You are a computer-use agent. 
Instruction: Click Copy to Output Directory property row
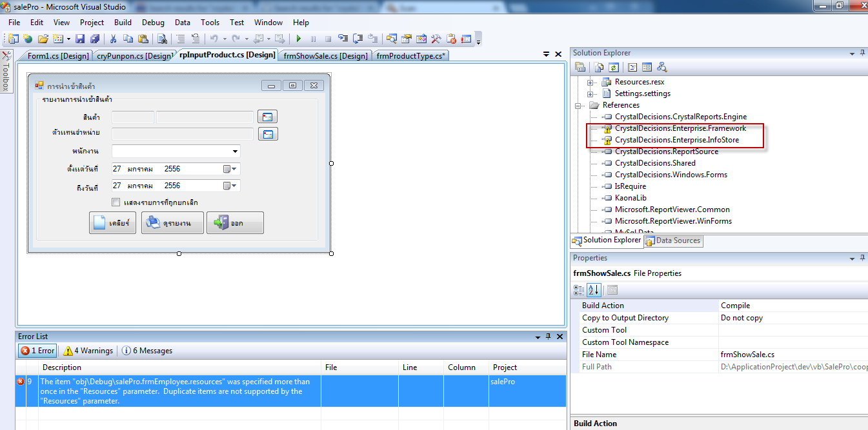719,318
